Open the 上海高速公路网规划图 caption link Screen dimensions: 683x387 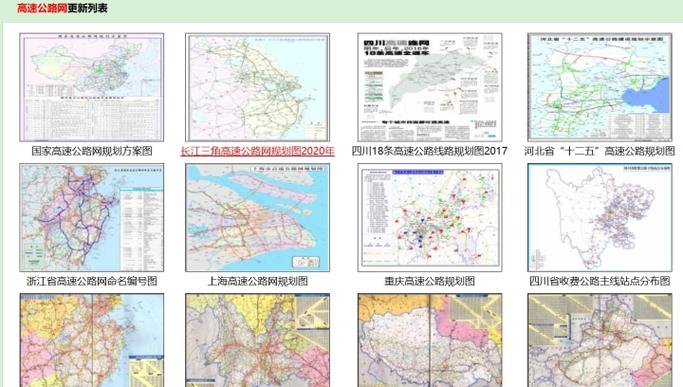257,281
